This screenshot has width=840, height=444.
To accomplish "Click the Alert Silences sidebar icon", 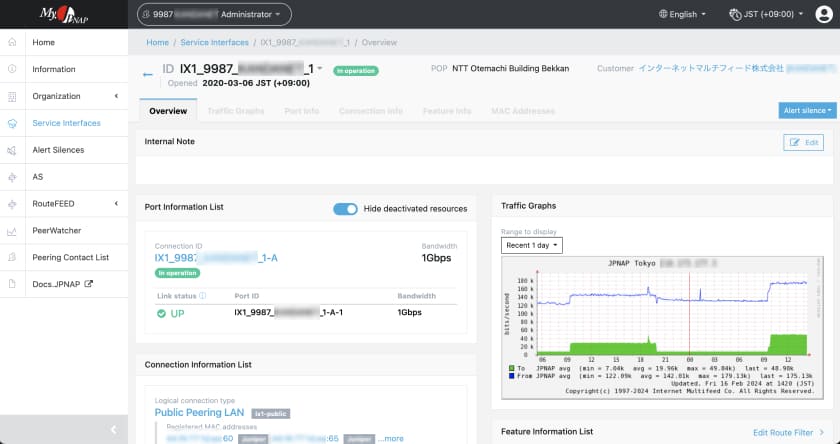I will coord(12,150).
